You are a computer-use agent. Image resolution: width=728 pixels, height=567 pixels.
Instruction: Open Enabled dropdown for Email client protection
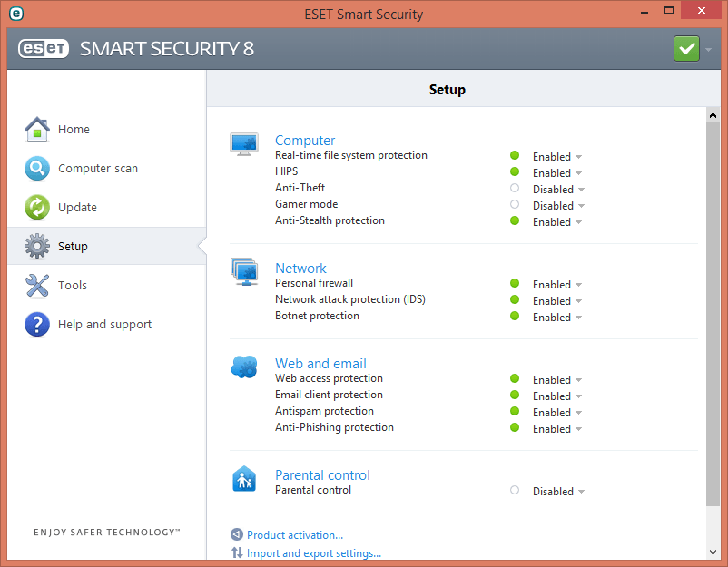click(557, 396)
